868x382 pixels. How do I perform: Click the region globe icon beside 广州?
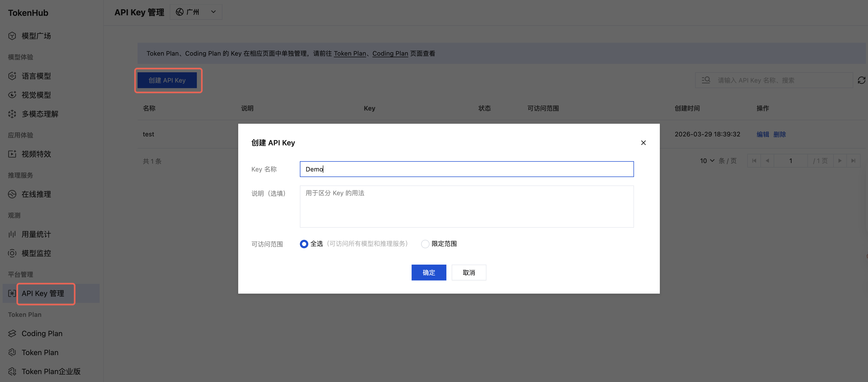180,12
